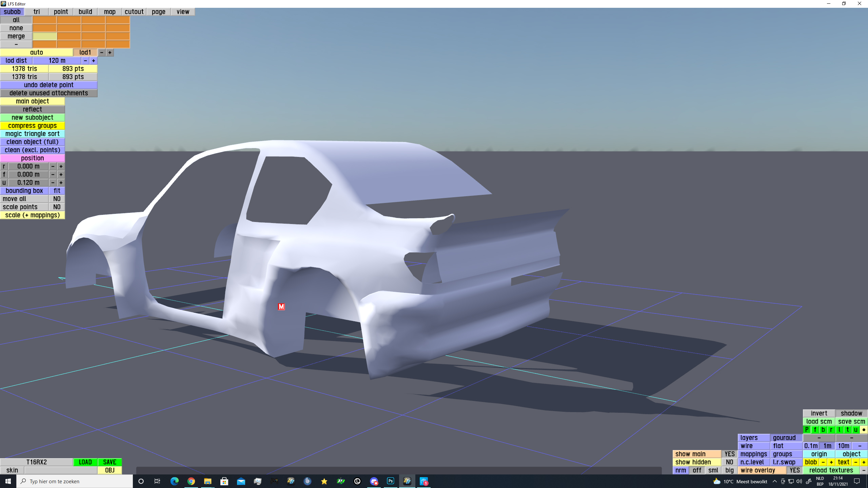Toggle show main YES setting
Viewport: 868px width, 488px height.
point(729,454)
